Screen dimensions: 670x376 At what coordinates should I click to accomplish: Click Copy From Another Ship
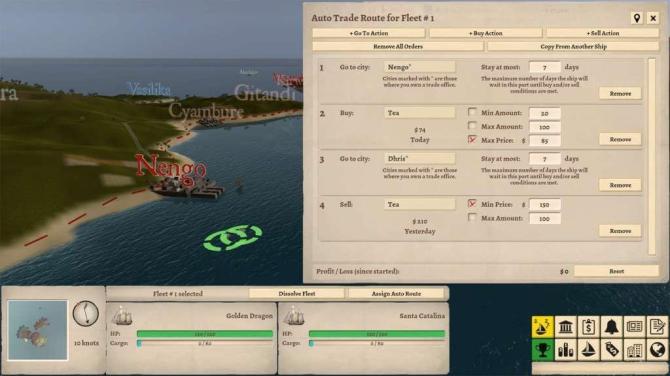(573, 46)
